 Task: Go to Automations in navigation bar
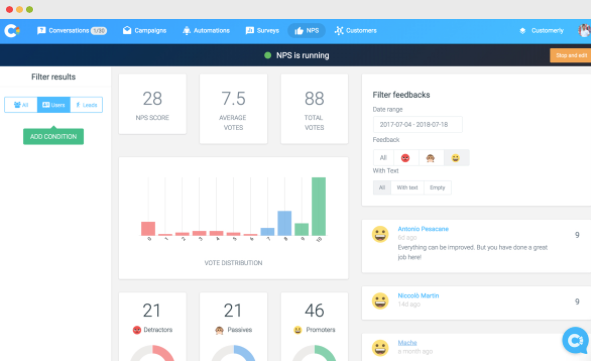[206, 31]
